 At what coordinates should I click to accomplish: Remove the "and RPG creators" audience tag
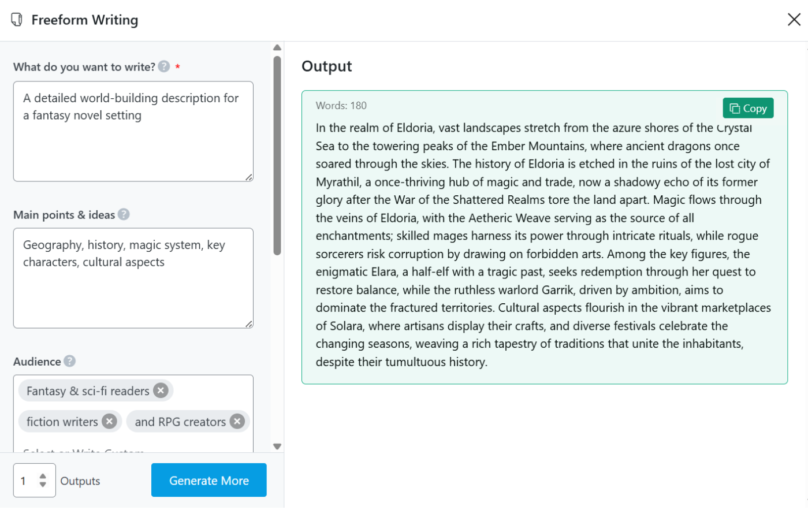237,422
